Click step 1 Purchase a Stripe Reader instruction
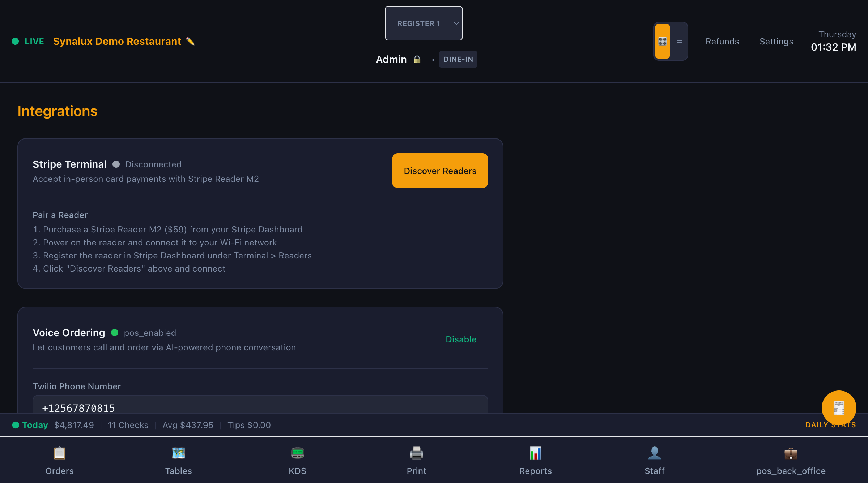 point(167,230)
